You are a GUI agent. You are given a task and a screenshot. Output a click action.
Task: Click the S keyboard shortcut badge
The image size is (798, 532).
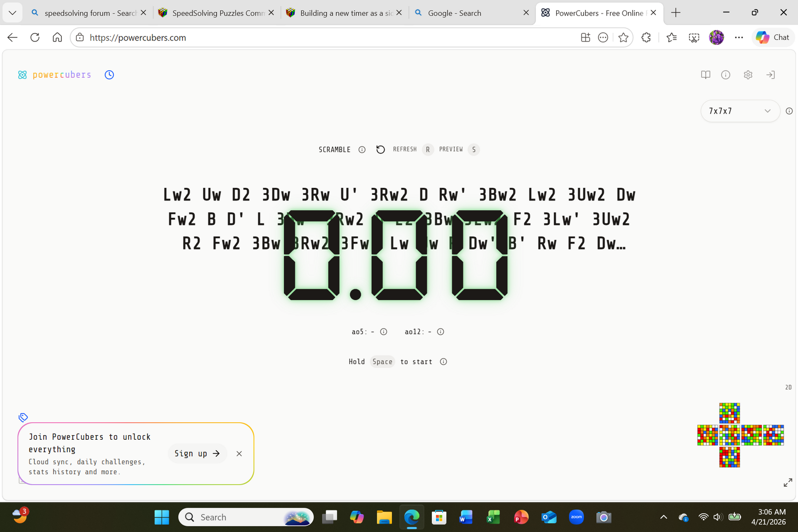tap(474, 150)
